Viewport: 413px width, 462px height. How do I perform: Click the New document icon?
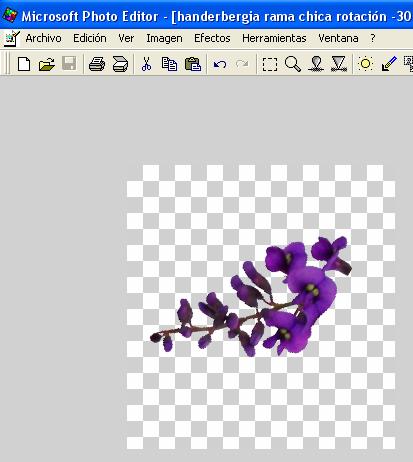(x=24, y=64)
